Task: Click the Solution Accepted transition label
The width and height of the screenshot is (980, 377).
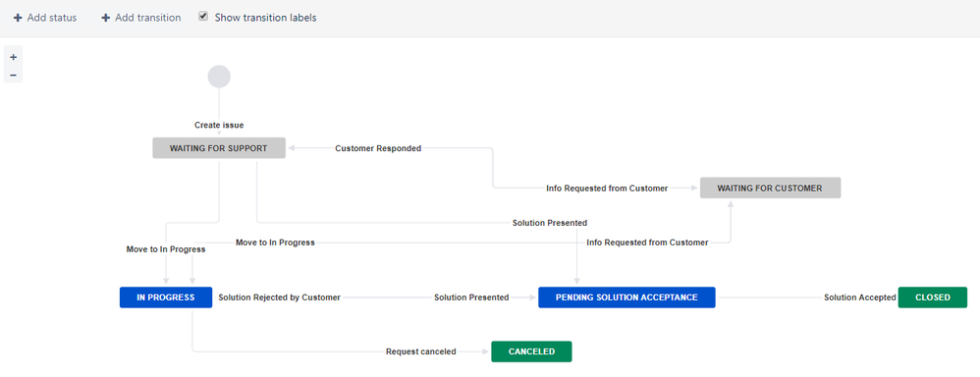Action: click(x=859, y=297)
